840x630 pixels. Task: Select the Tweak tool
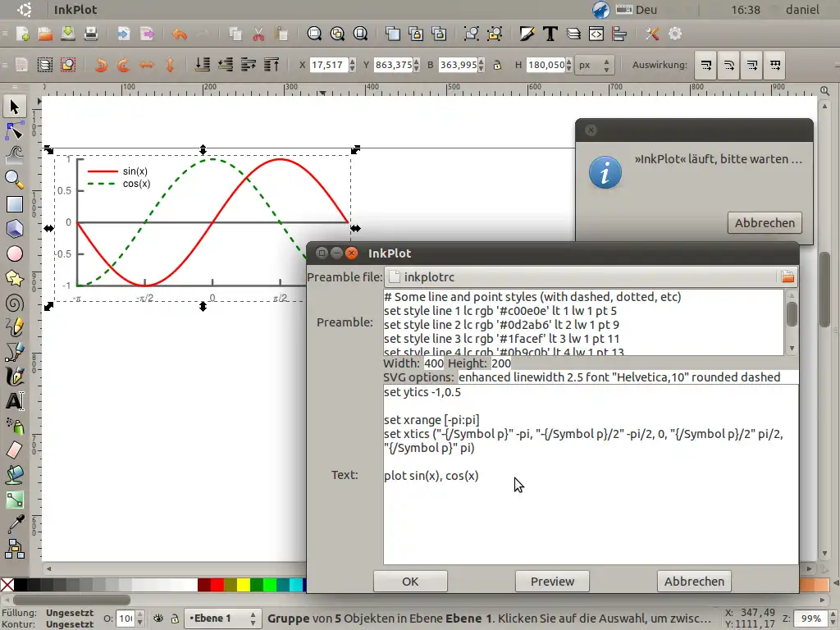tap(15, 155)
